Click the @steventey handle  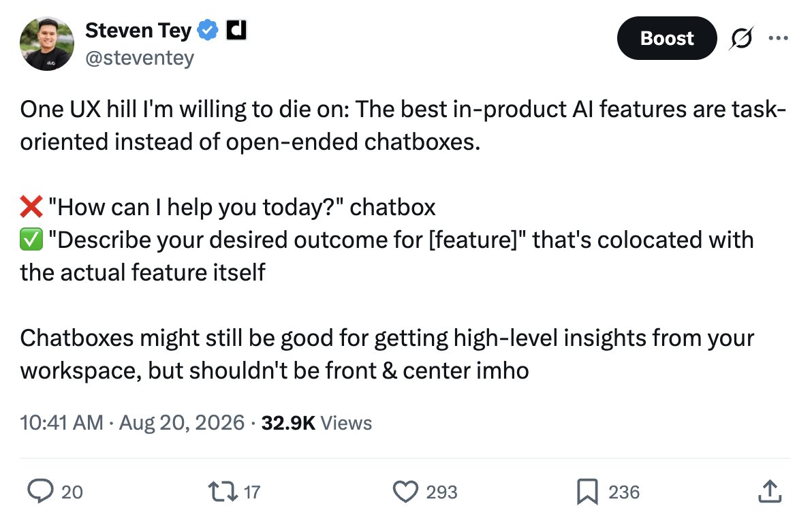(x=139, y=57)
